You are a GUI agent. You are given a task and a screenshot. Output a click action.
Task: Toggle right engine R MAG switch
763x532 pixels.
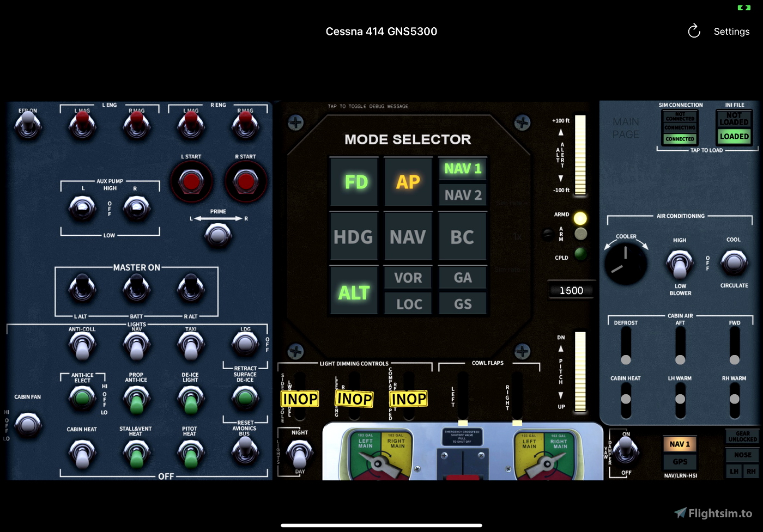(245, 125)
